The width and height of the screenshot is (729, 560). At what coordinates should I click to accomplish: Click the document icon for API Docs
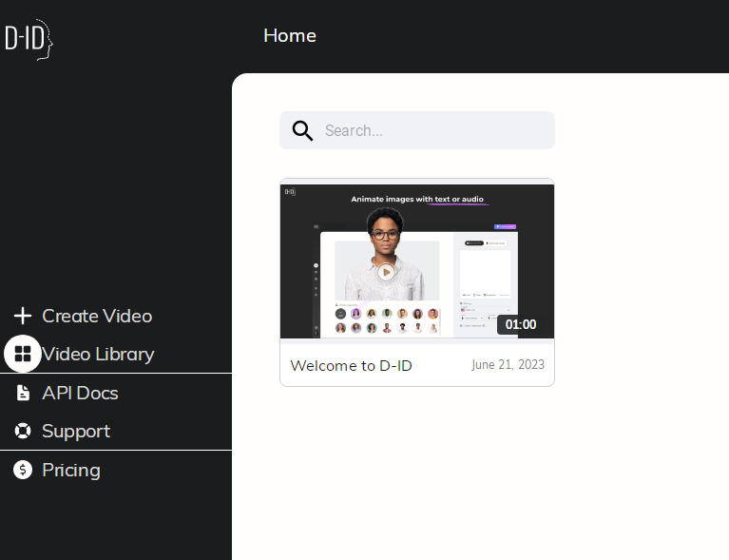tap(23, 393)
